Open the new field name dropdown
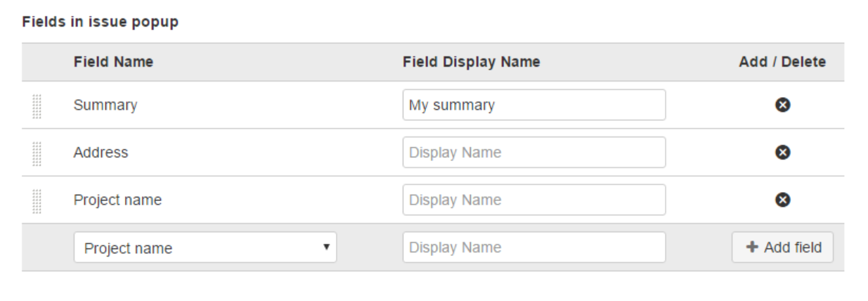 coord(205,248)
